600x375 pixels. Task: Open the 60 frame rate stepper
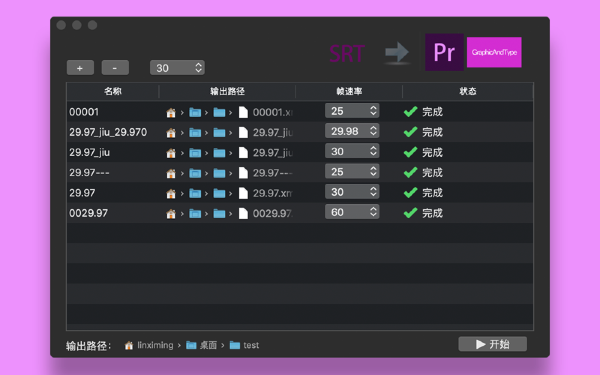[352, 212]
